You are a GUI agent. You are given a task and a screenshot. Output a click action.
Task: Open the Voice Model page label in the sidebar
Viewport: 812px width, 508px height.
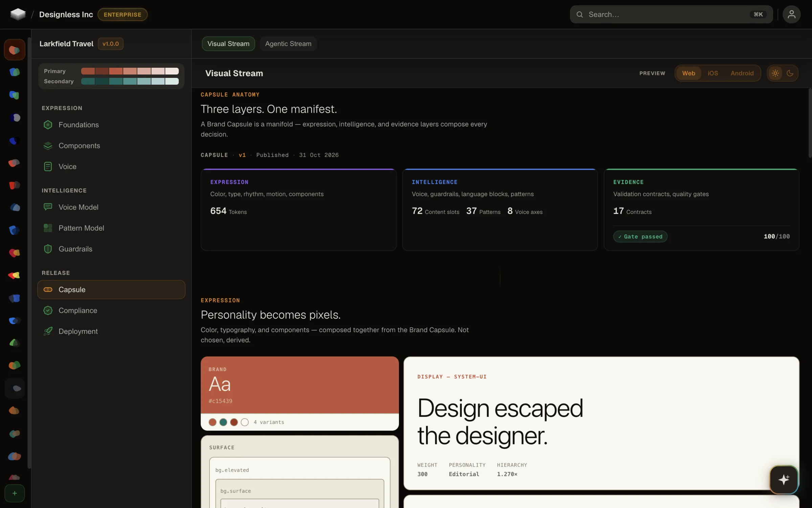point(78,207)
